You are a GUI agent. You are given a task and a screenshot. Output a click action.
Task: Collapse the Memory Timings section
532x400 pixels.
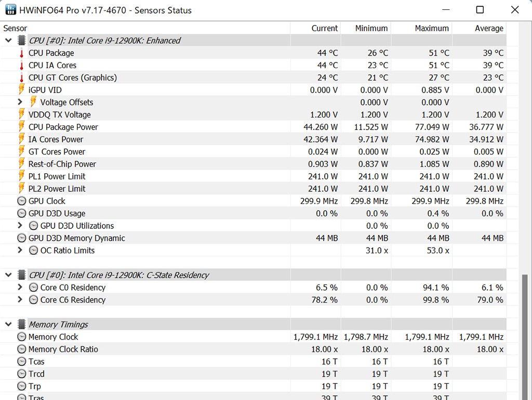[x=8, y=325]
